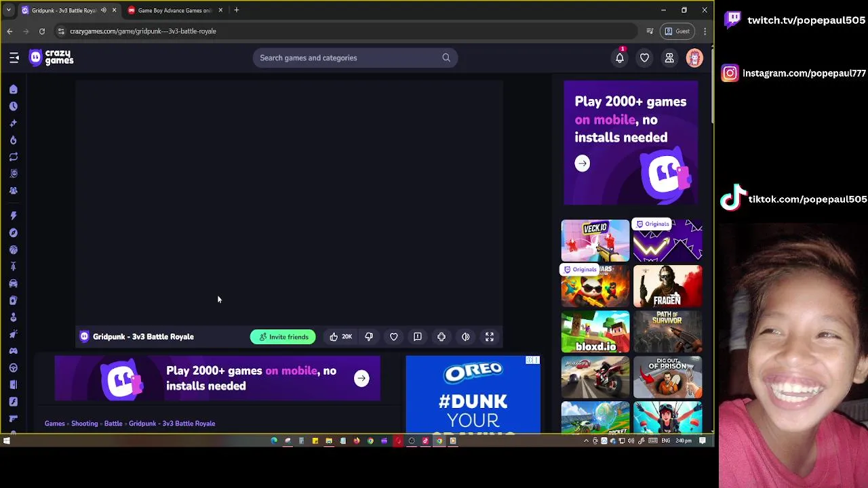
Task: Open Path of Survivor game thumbnail
Action: click(668, 332)
